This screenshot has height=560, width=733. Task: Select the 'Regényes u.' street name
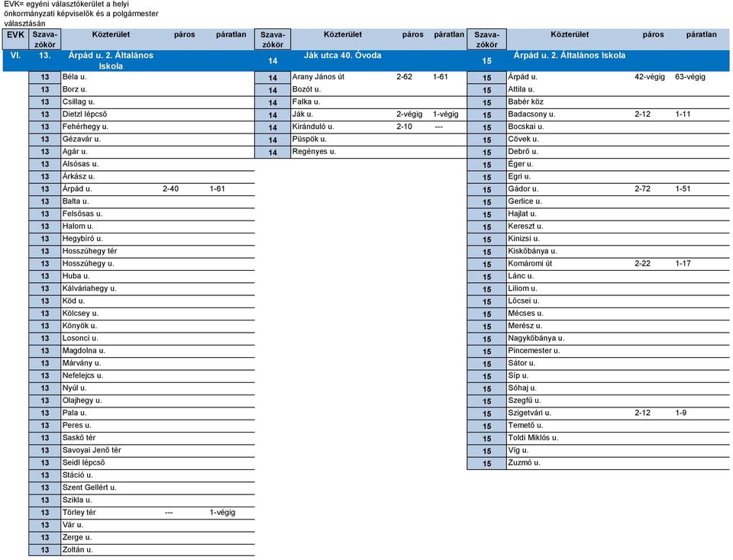(314, 152)
